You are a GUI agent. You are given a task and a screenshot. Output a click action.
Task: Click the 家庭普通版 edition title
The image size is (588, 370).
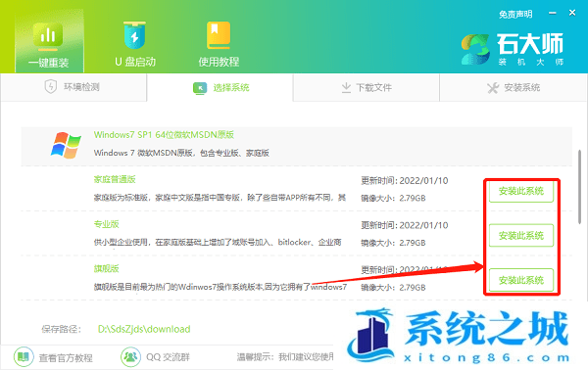coord(115,179)
